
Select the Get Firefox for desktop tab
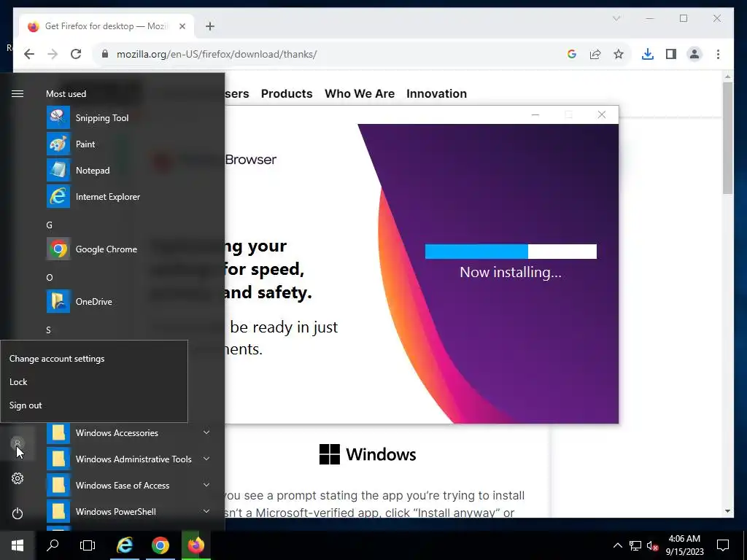107,26
